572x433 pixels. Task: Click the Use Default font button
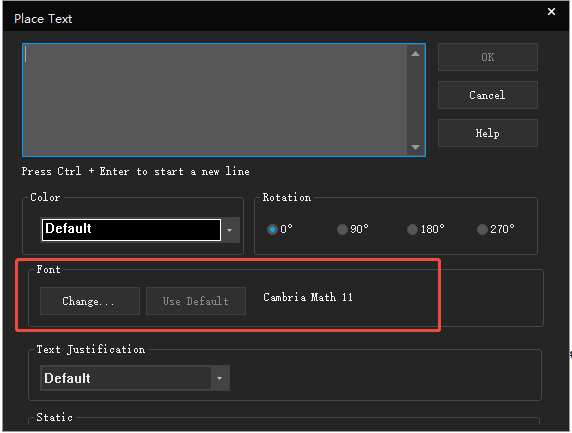coord(196,301)
